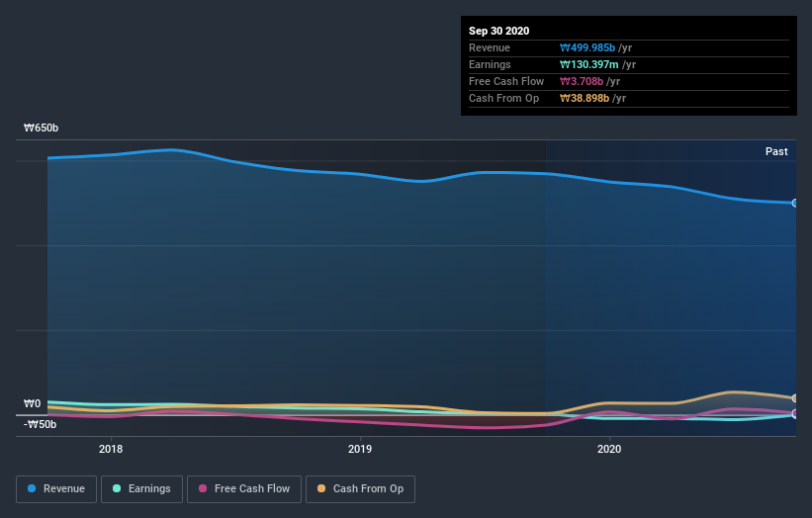This screenshot has width=812, height=518.
Task: Click the Sep 30 2020 tooltip date
Action: pyautogui.click(x=498, y=31)
